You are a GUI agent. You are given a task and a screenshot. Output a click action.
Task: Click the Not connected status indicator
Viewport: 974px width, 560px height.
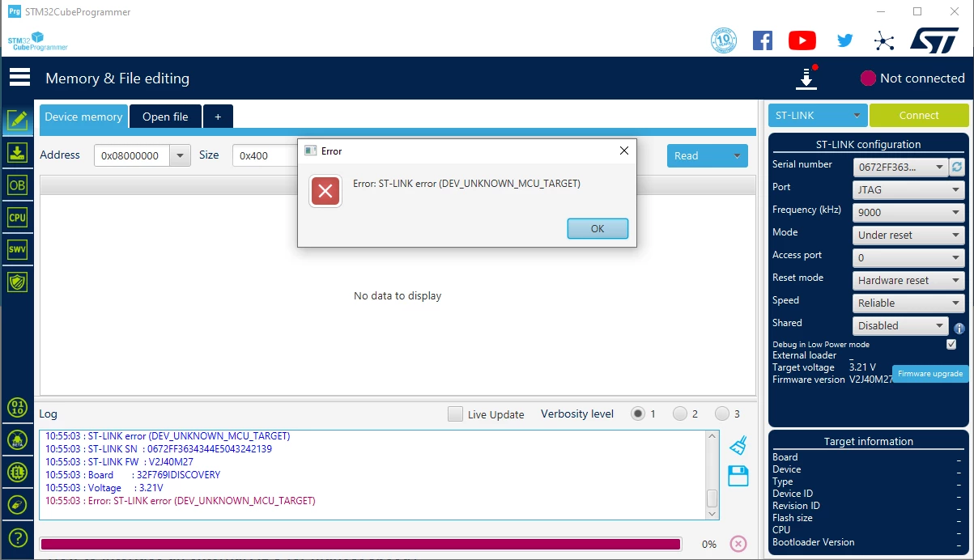tap(912, 78)
